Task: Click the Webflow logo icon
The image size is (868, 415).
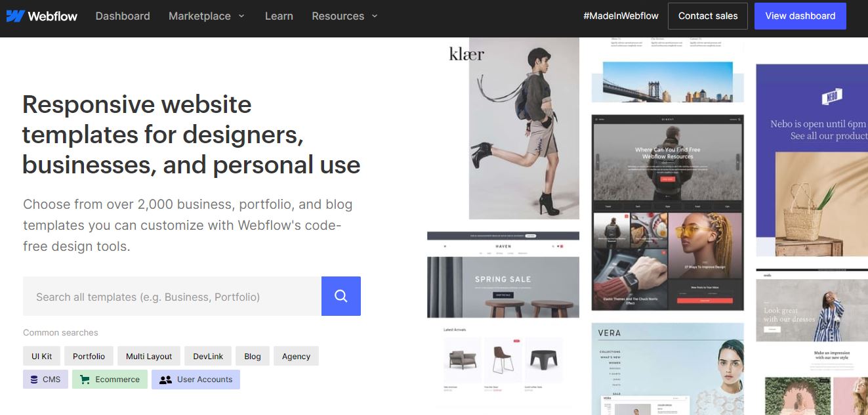Action: pos(16,16)
